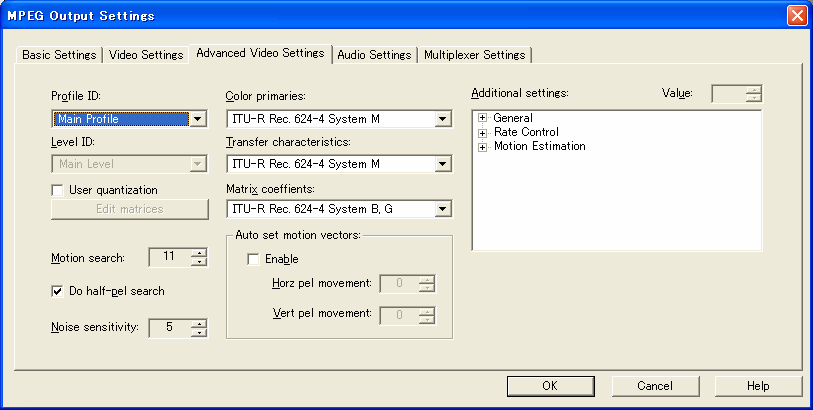The image size is (813, 410).
Task: Expand the Motion Estimation tree node
Action: click(483, 147)
